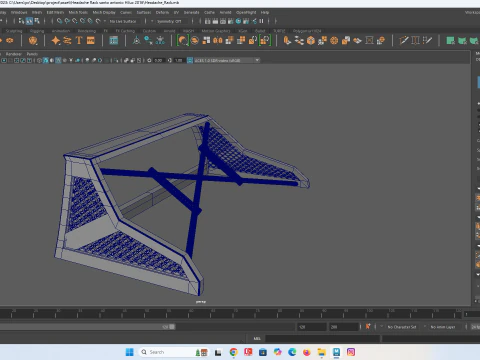Click the orange four-pointed star shelf icon
The height and width of the screenshot is (360, 480).
click(56, 41)
